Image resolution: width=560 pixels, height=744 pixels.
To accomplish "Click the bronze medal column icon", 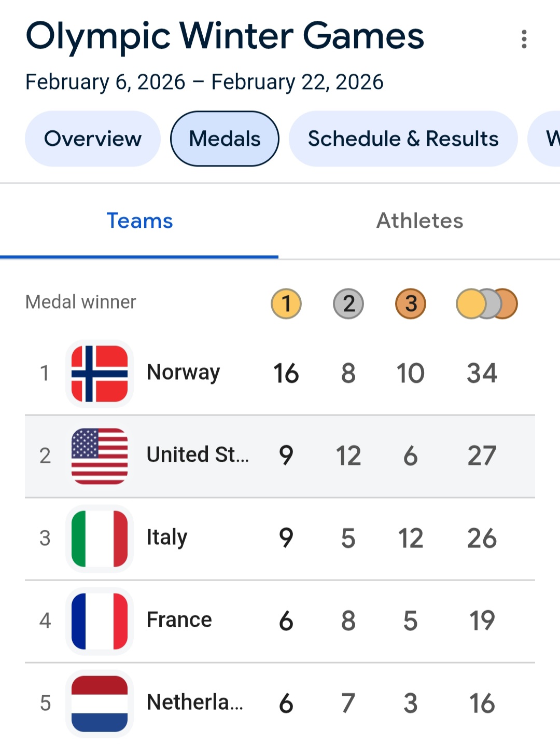I will 411,304.
